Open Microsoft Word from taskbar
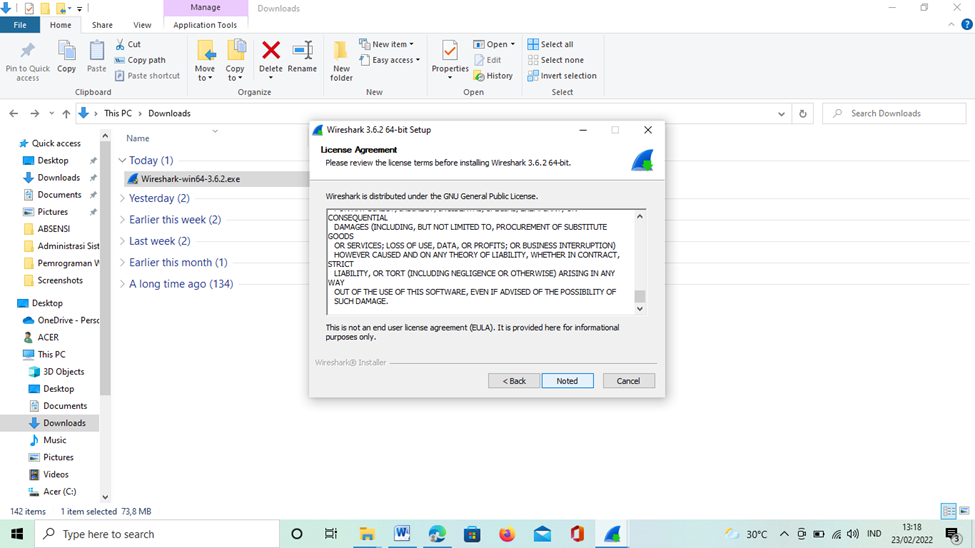 click(x=402, y=534)
